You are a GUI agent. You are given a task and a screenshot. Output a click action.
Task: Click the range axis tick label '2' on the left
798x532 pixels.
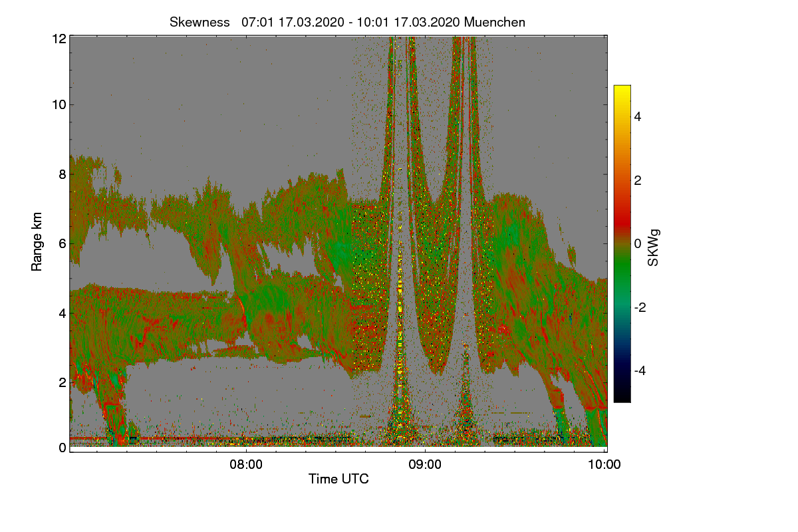62,382
